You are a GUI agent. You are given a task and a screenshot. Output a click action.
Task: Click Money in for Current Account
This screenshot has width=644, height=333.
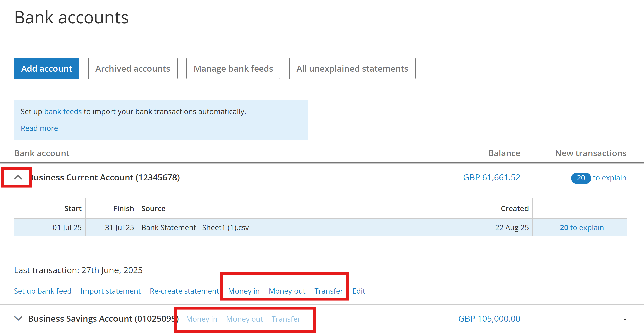[x=244, y=291]
